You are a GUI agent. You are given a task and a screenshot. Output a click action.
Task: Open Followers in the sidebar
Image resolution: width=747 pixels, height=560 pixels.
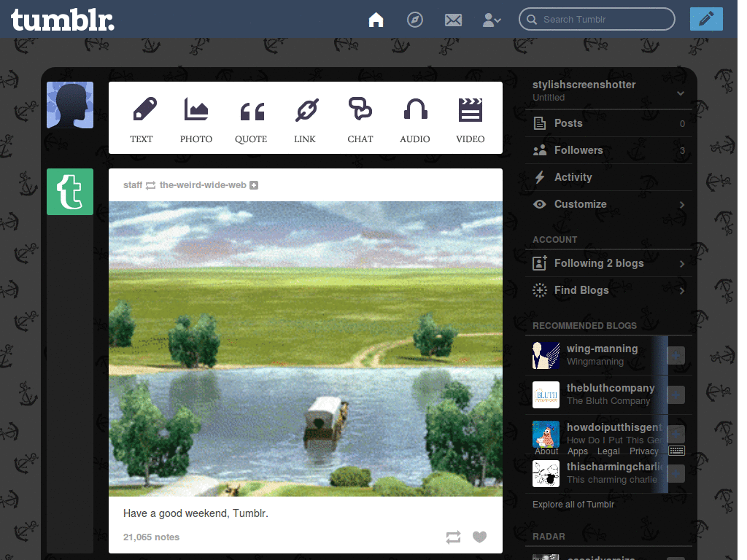tap(609, 150)
